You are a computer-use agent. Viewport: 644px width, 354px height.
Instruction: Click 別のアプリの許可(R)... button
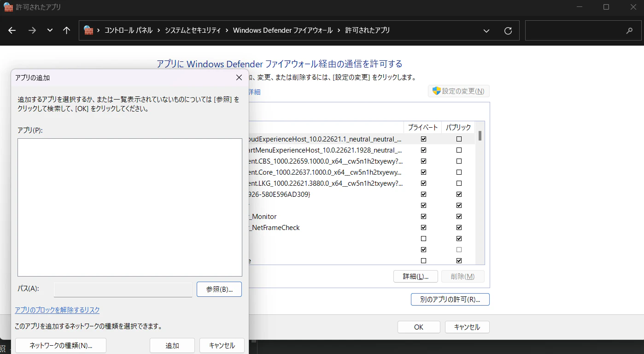click(x=450, y=300)
